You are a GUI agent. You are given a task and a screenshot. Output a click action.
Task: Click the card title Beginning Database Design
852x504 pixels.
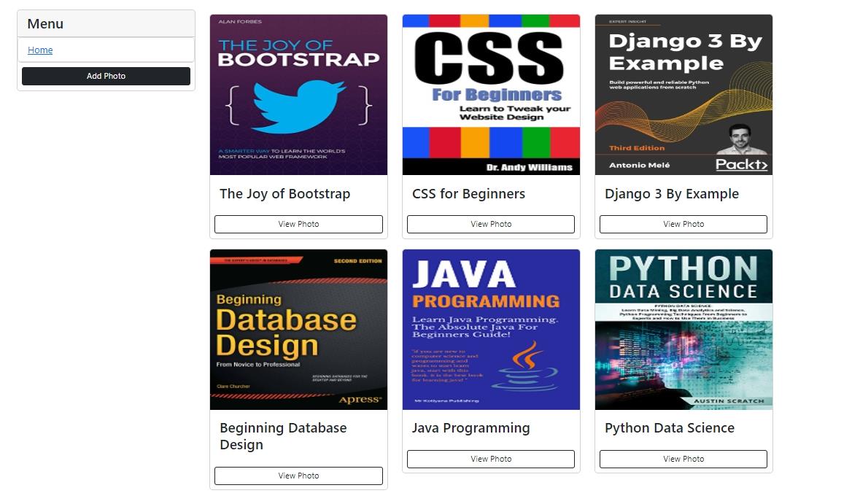pos(283,436)
